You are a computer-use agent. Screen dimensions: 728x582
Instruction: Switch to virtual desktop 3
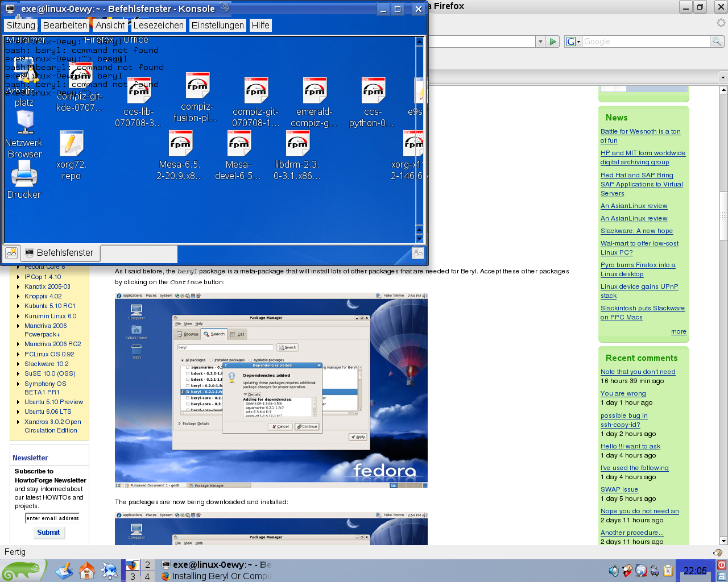point(132,576)
